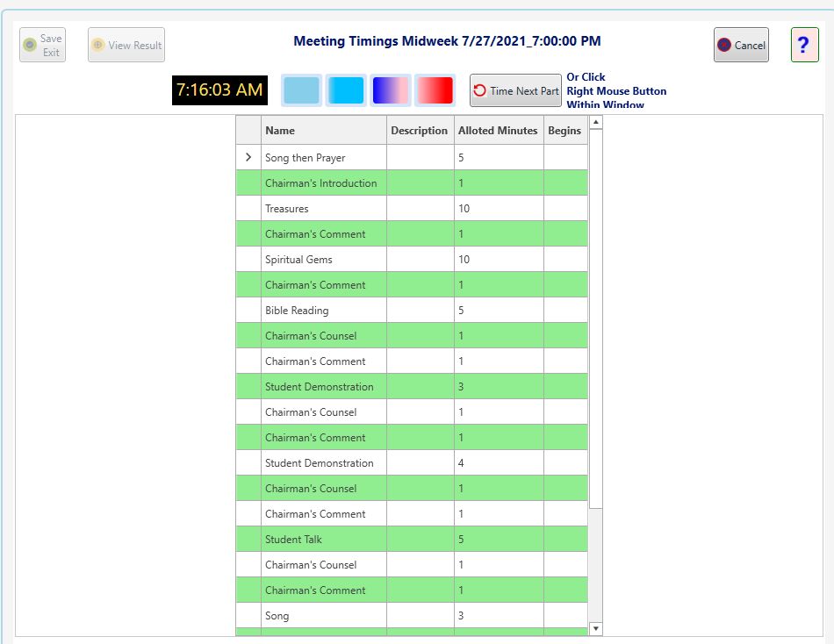Open help with the question mark icon
This screenshot has height=644, width=834.
[x=804, y=46]
